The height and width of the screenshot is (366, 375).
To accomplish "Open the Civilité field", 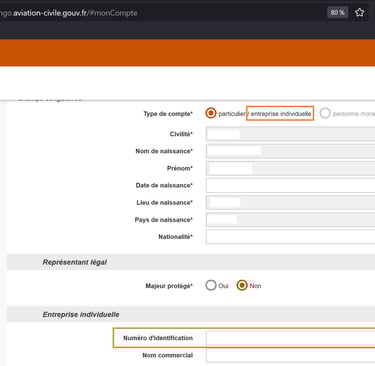I will pos(290,134).
